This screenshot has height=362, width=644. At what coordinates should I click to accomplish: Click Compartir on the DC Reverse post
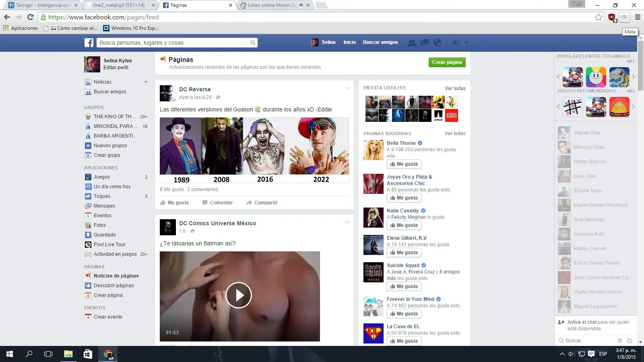click(262, 203)
